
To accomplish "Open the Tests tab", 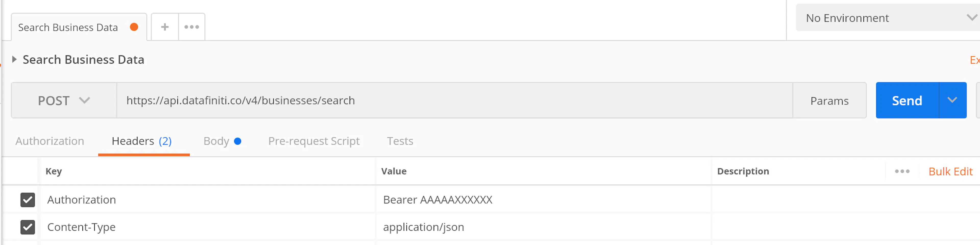I will [400, 141].
